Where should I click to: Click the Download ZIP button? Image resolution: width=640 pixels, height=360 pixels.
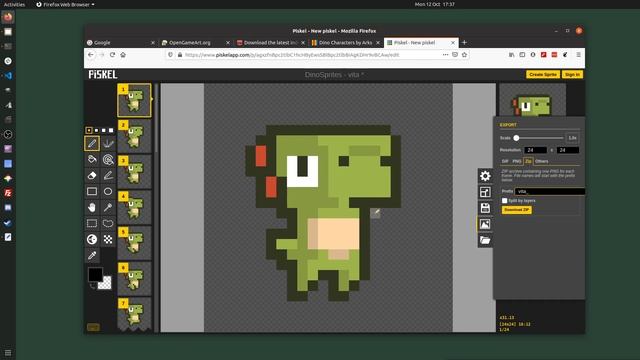click(x=516, y=210)
